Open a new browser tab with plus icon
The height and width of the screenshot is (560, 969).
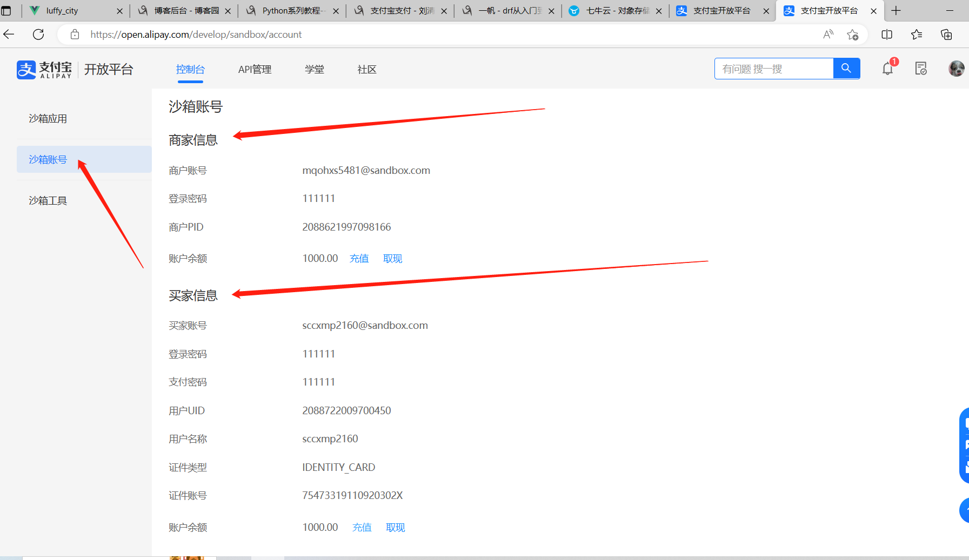click(x=896, y=10)
